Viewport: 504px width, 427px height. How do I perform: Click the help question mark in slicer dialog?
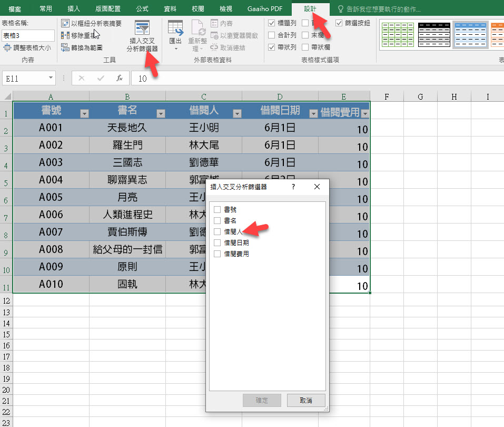pos(293,187)
